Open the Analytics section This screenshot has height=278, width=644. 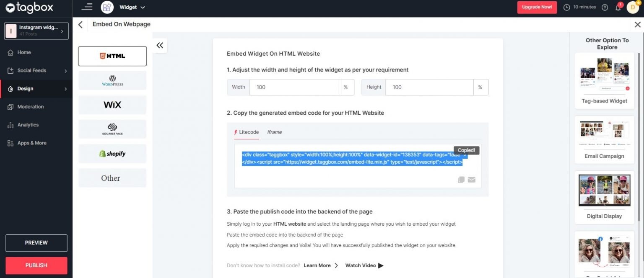(28, 124)
